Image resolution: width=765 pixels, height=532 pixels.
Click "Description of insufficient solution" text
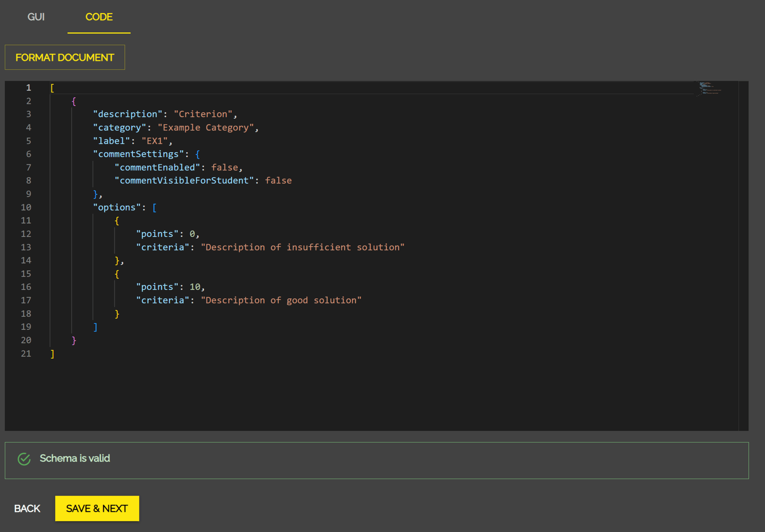point(302,247)
